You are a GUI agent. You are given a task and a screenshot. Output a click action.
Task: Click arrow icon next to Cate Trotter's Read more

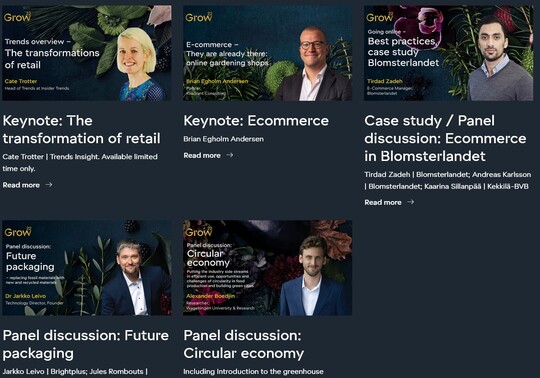point(49,185)
